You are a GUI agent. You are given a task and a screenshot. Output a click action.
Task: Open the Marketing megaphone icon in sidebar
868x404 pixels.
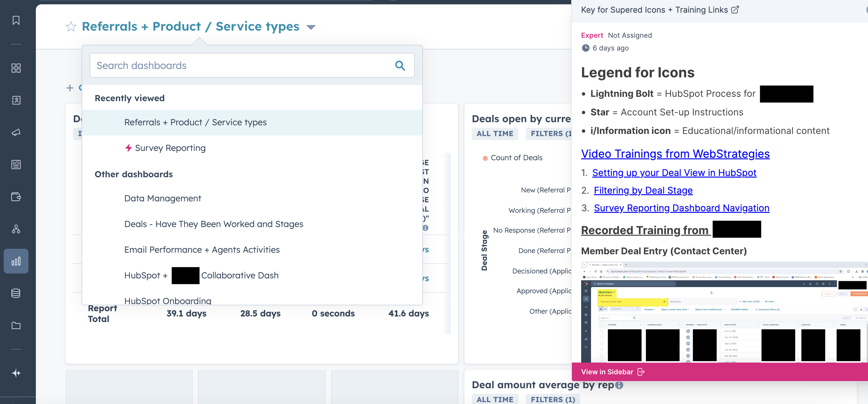(16, 132)
